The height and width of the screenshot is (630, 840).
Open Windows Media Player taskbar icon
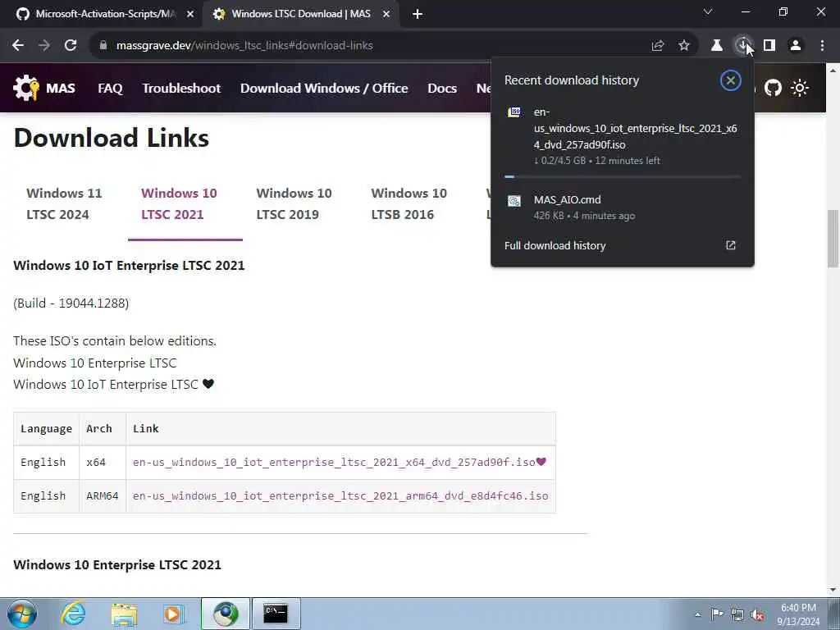point(172,614)
